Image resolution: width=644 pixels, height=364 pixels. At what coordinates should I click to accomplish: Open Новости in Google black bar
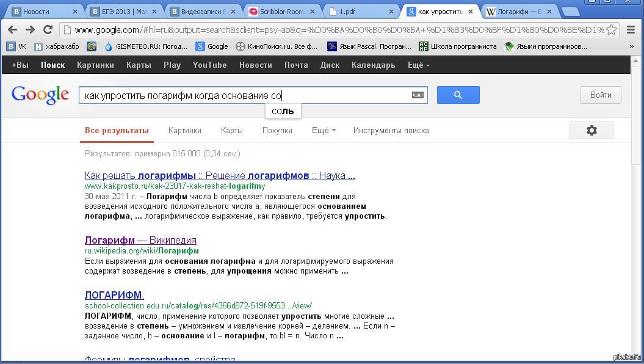[x=256, y=65]
